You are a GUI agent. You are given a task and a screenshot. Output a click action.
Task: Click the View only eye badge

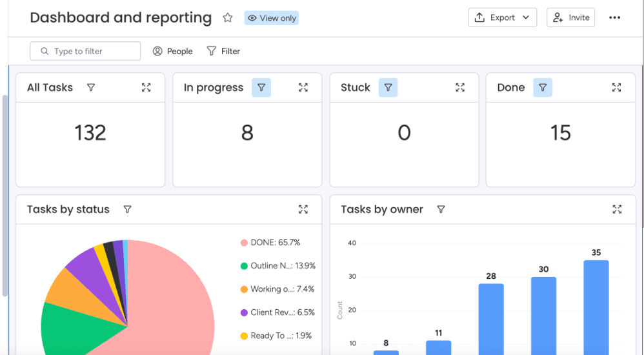tap(272, 18)
